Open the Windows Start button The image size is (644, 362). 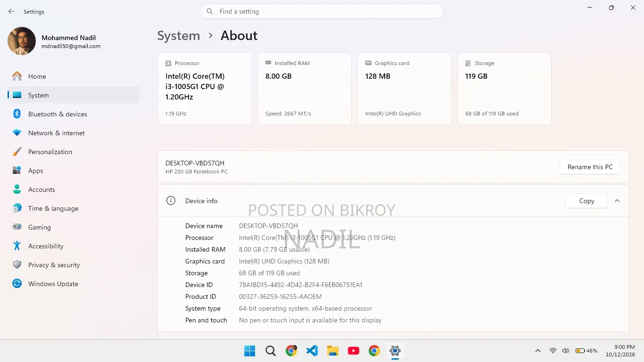tap(249, 351)
